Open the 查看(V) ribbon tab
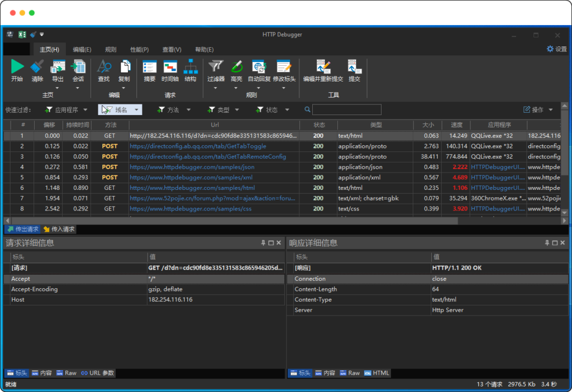The height and width of the screenshot is (392, 572). coord(172,49)
